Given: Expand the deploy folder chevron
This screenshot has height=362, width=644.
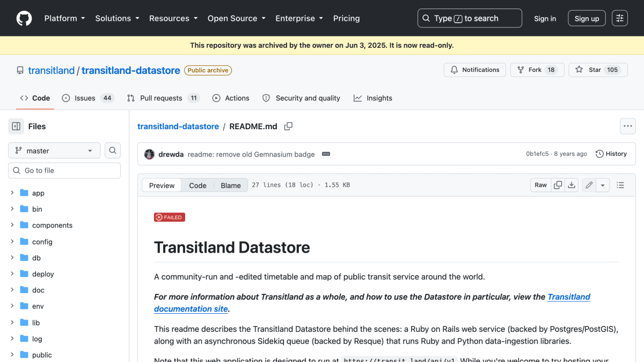Looking at the screenshot, I should pyautogui.click(x=12, y=274).
